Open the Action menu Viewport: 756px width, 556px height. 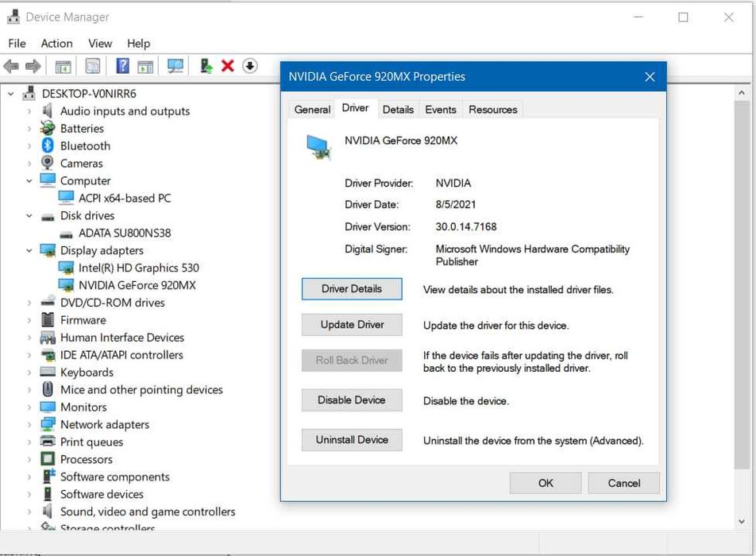coord(56,44)
